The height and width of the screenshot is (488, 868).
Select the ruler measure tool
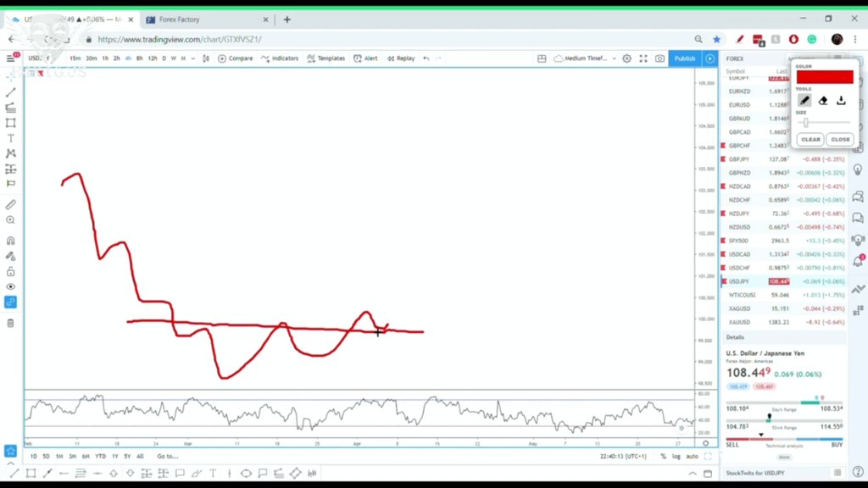10,205
